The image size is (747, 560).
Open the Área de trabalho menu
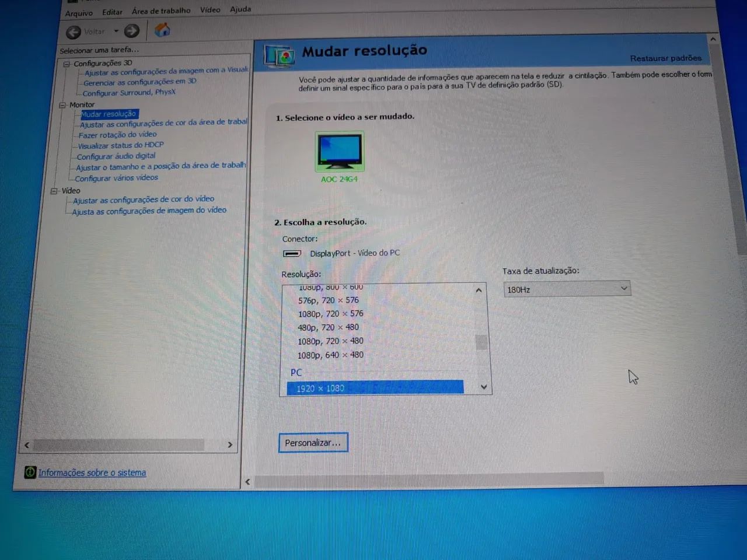click(161, 10)
